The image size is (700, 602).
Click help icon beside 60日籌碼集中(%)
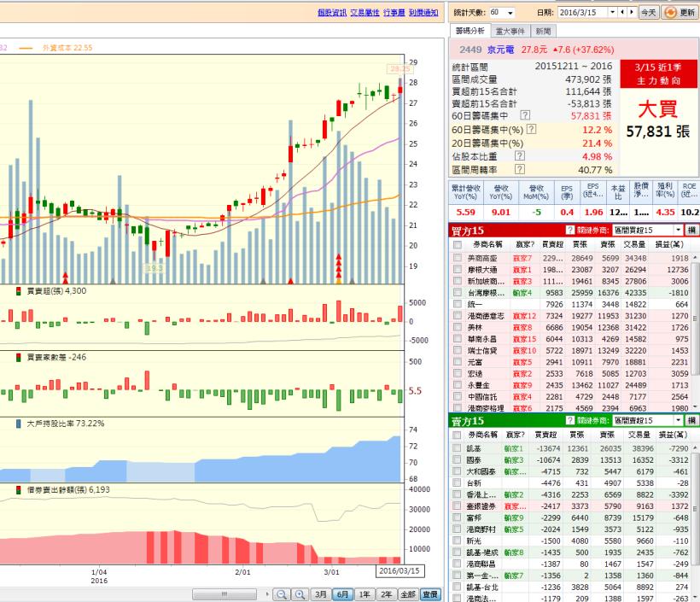tap(532, 129)
